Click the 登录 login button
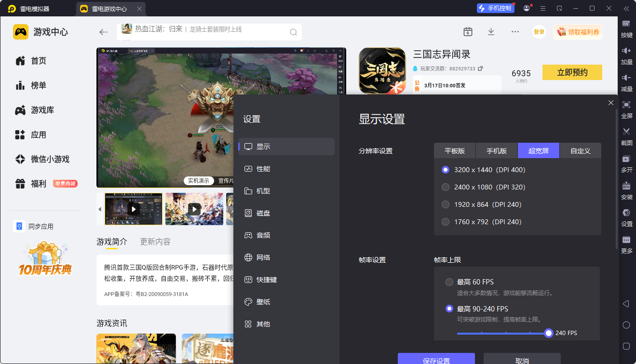This screenshot has width=636, height=364. pos(539,32)
